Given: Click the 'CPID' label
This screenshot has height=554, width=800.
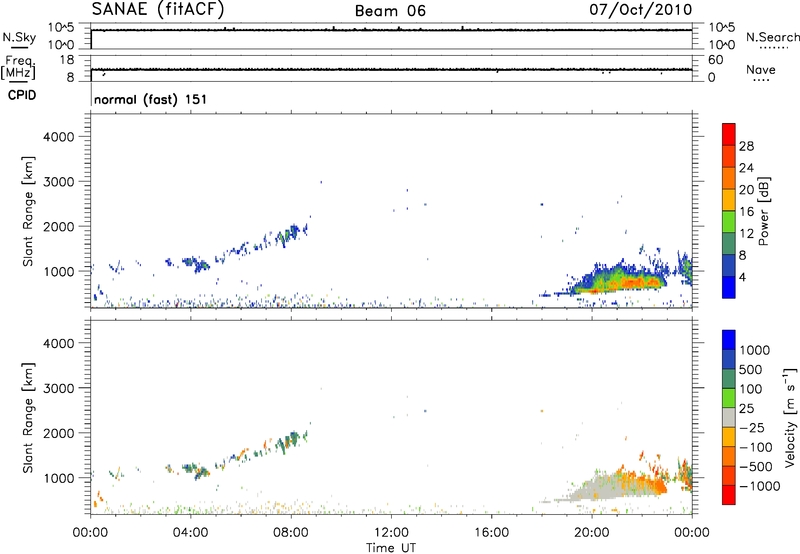Looking at the screenshot, I should click(22, 95).
